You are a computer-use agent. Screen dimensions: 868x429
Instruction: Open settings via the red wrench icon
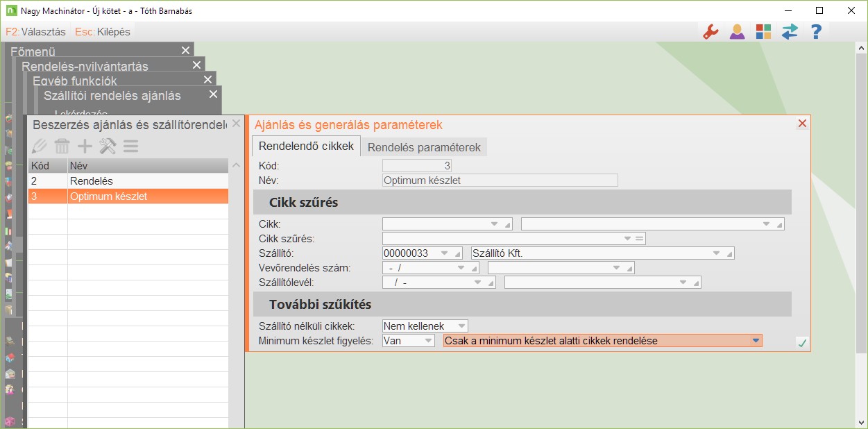point(710,32)
